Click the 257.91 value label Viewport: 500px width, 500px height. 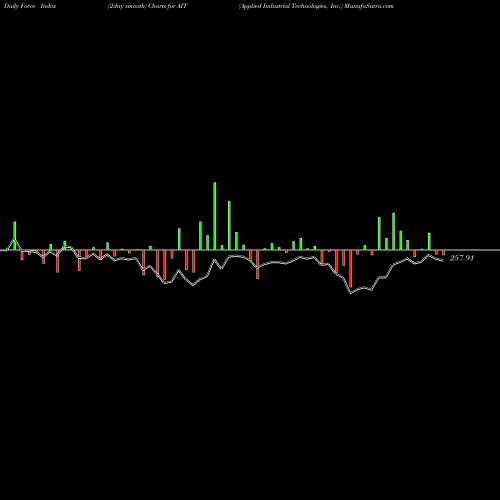pos(462,258)
